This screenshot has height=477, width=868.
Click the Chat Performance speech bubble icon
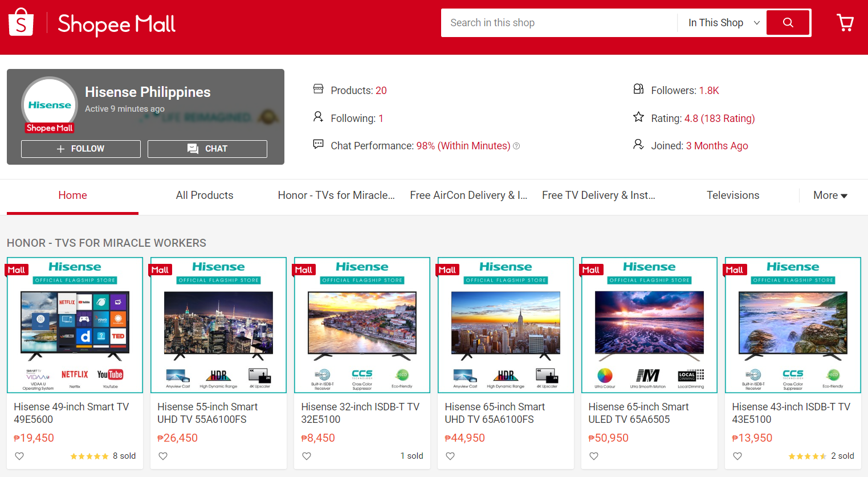pyautogui.click(x=318, y=144)
